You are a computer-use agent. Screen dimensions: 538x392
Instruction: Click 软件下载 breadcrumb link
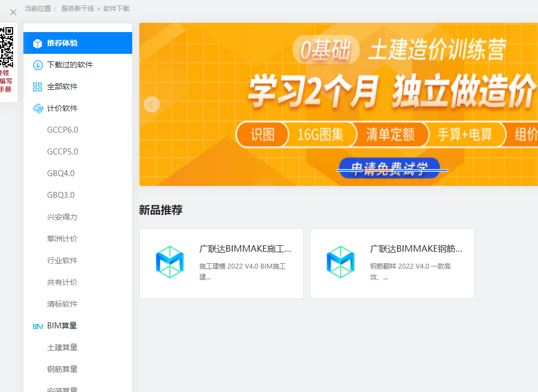116,9
